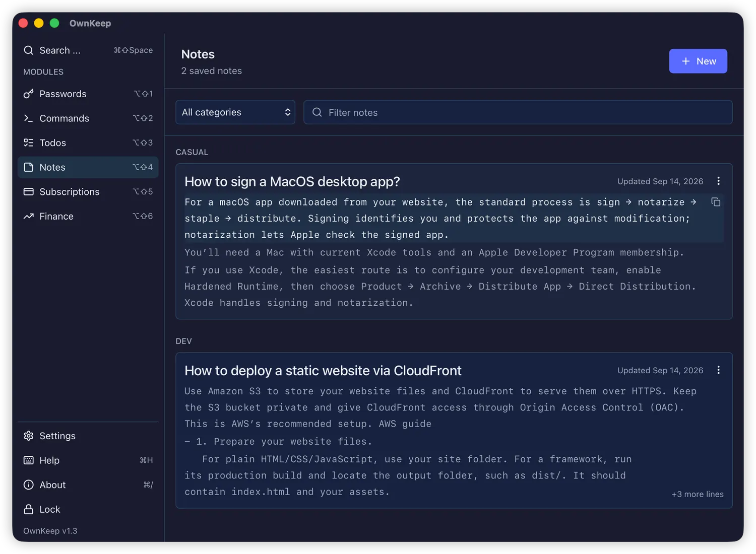Click the DEV category heading
Screen dimensions: 756x554
(x=183, y=341)
